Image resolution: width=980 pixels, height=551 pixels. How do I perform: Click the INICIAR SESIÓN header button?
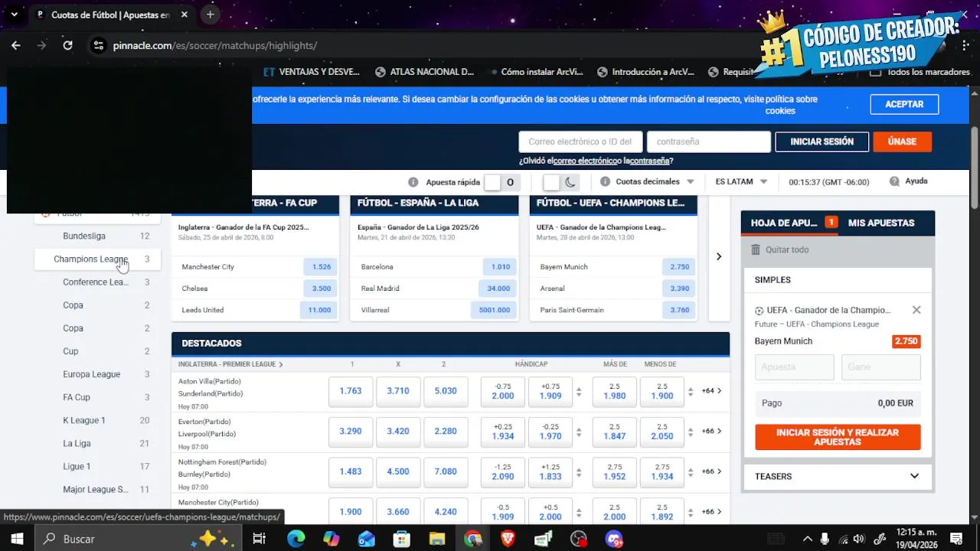point(822,142)
